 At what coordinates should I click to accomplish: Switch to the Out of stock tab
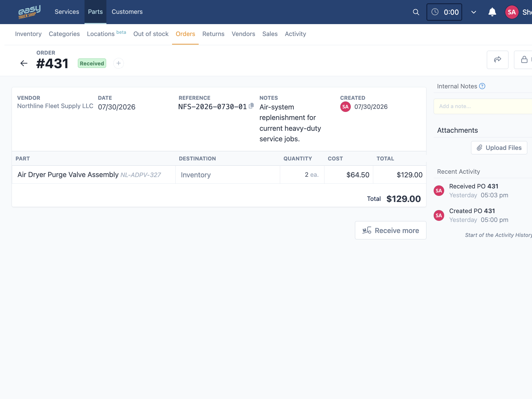(x=151, y=34)
